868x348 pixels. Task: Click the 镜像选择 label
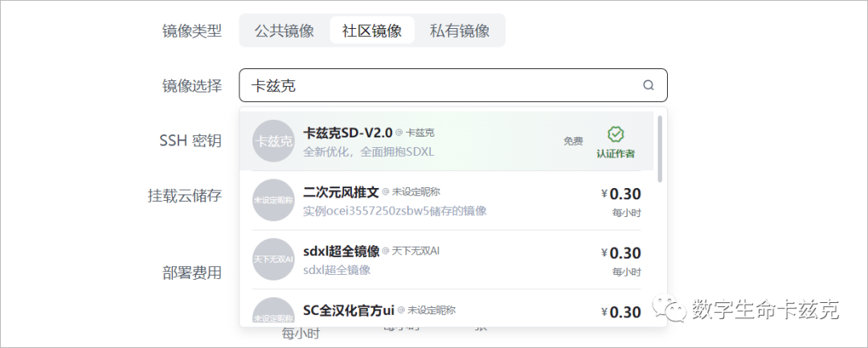192,86
